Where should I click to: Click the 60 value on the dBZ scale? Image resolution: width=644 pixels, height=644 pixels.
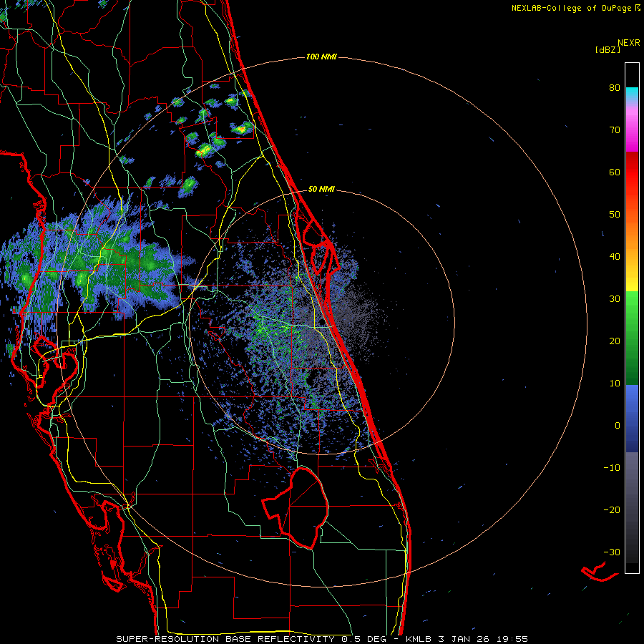[x=615, y=172]
